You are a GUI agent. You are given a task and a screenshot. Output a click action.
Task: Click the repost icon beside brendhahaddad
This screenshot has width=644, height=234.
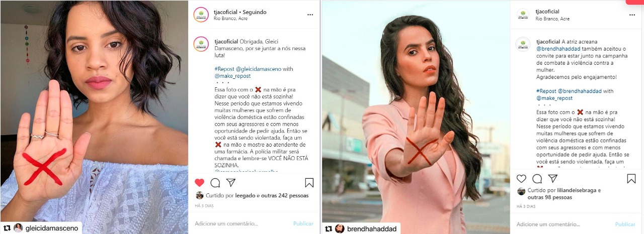click(x=329, y=228)
